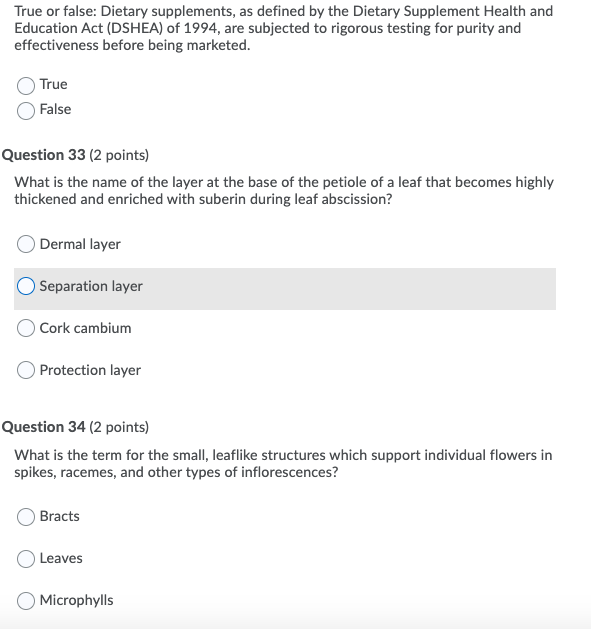
Task: Click the DSHEA true or false statement text
Action: click(284, 28)
